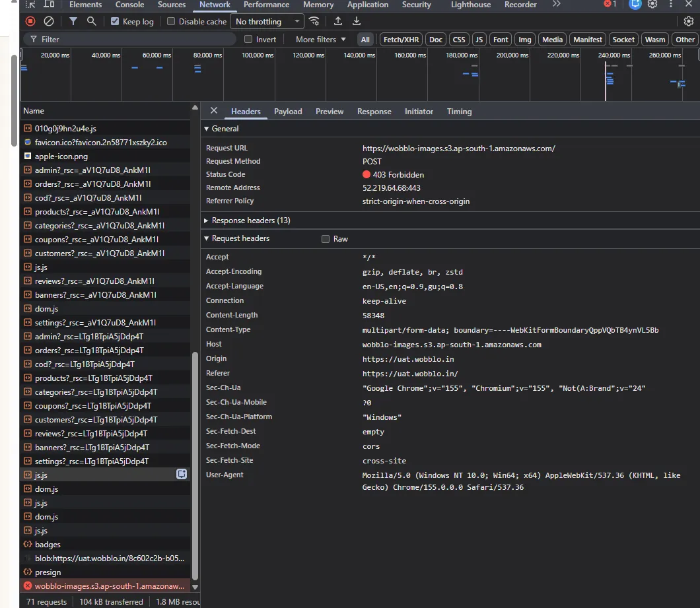Viewport: 700px width, 608px height.
Task: Clear the network log
Action: [49, 21]
